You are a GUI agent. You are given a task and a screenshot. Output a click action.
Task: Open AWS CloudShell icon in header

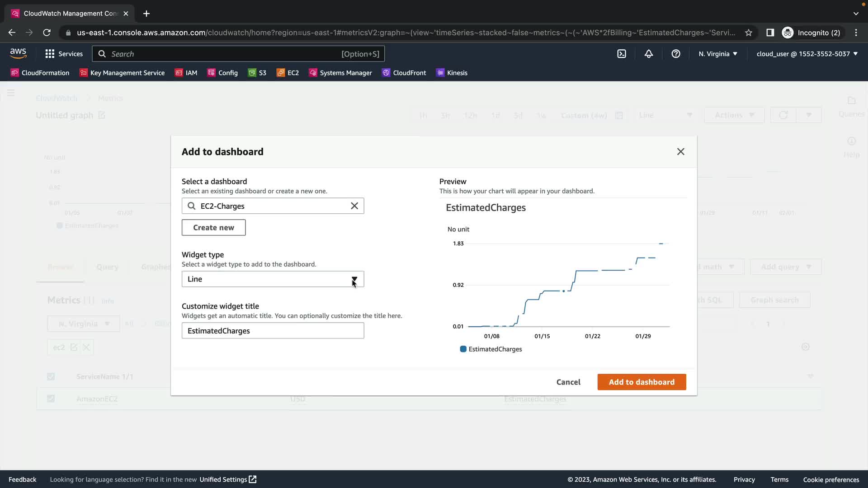[622, 54]
